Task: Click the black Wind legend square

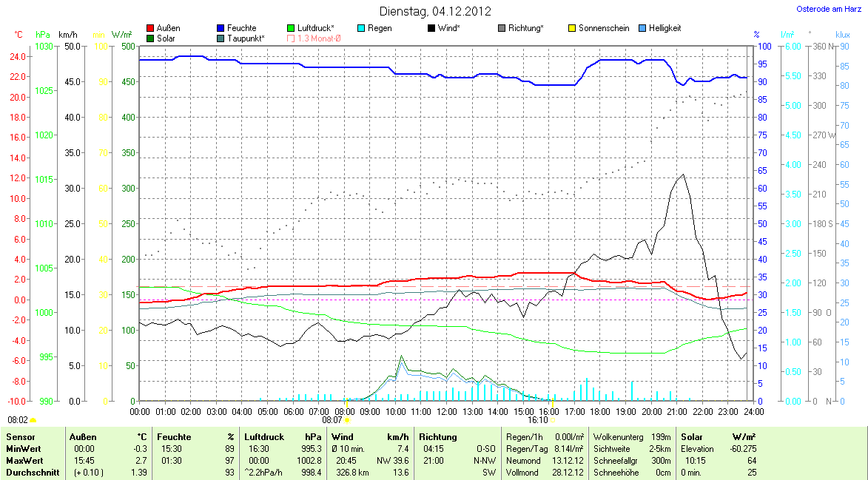Action: tap(431, 28)
